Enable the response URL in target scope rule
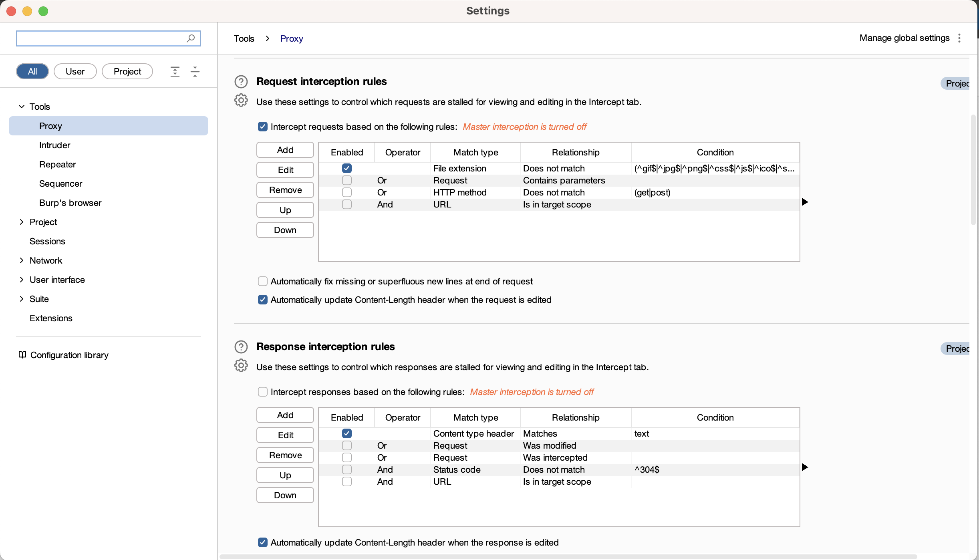Image resolution: width=979 pixels, height=560 pixels. pyautogui.click(x=347, y=481)
